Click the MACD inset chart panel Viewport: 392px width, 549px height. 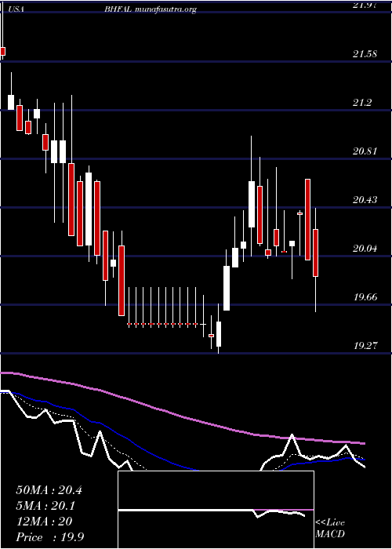click(x=216, y=510)
